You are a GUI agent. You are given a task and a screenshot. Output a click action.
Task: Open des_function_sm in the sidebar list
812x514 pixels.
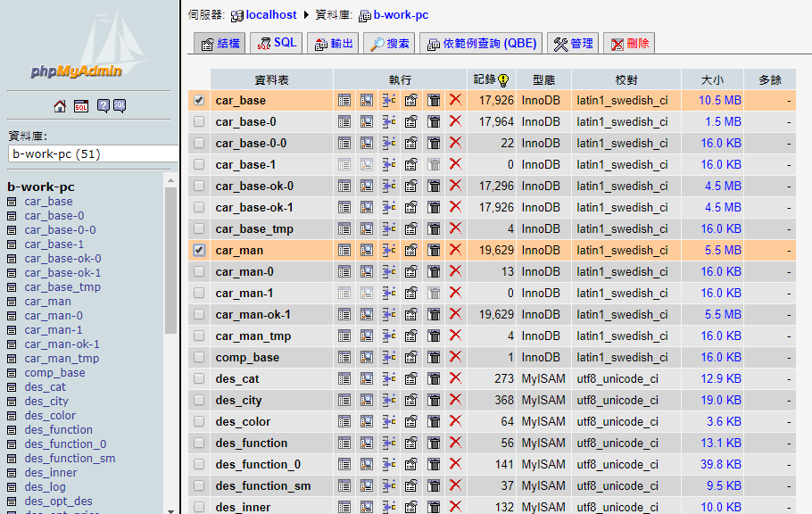pyautogui.click(x=70, y=458)
